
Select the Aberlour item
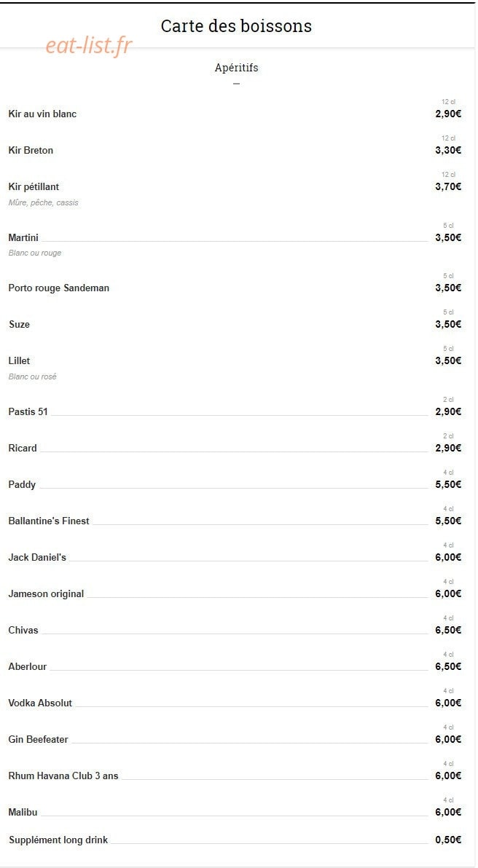[28, 667]
